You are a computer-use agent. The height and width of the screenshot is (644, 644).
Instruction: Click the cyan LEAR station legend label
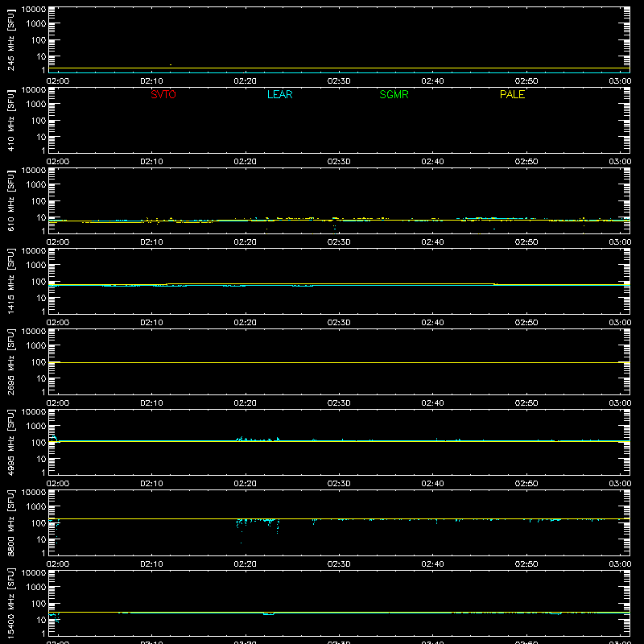pos(279,94)
